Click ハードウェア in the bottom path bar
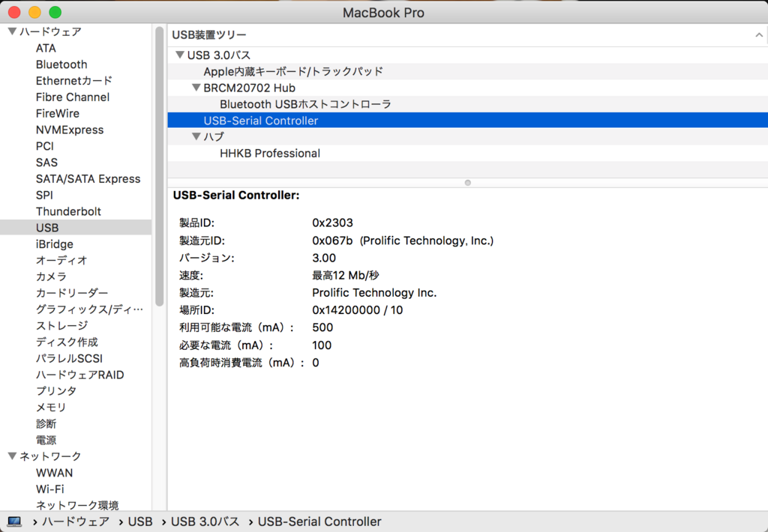This screenshot has height=532, width=768. [x=76, y=522]
